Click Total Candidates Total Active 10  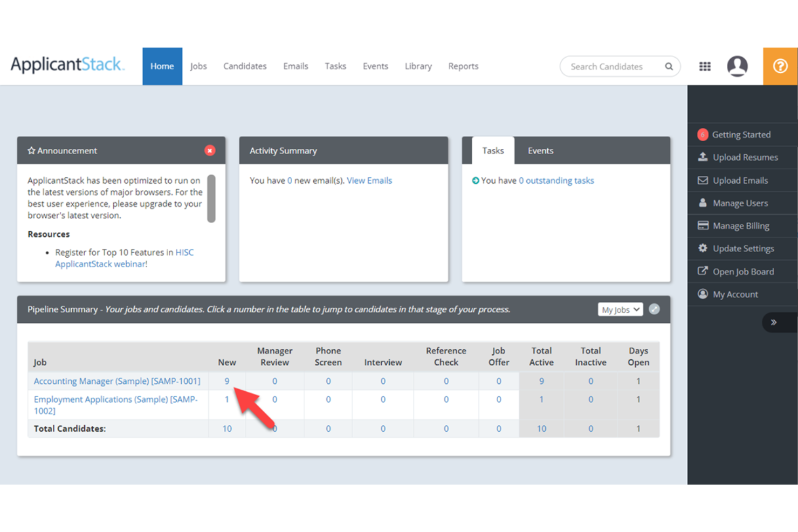[541, 429]
